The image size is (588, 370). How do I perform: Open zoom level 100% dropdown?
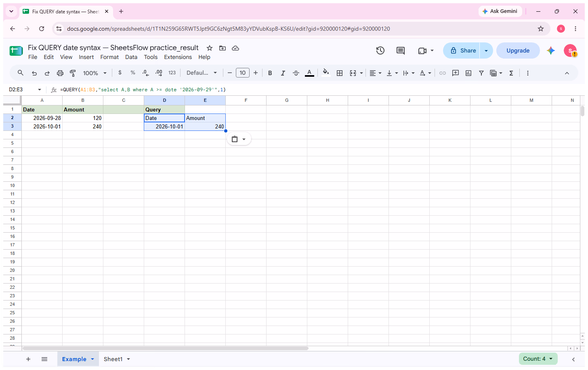(x=95, y=73)
